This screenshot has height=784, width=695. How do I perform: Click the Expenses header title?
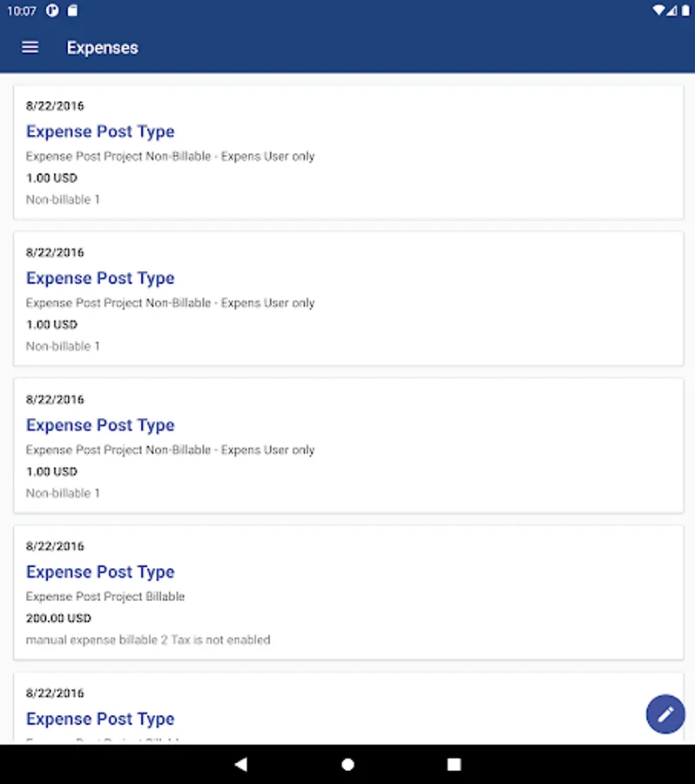[x=103, y=48]
